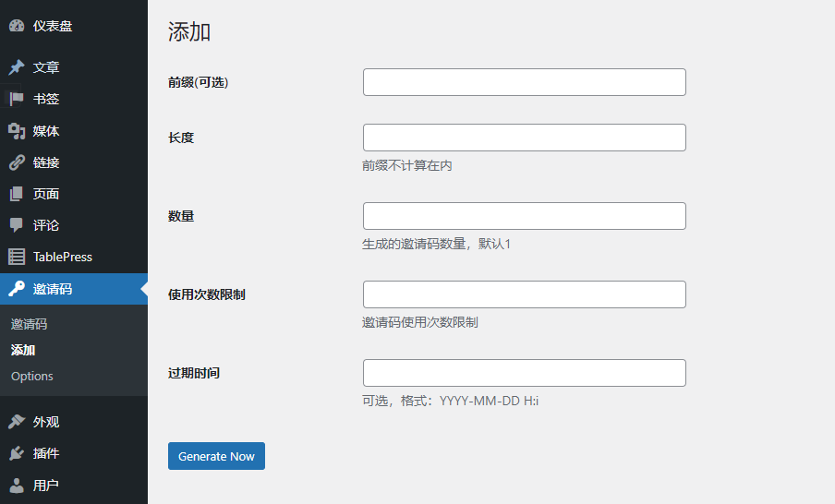Click the paintbrush icon beside 外观
This screenshot has width=835, height=504.
[17, 422]
